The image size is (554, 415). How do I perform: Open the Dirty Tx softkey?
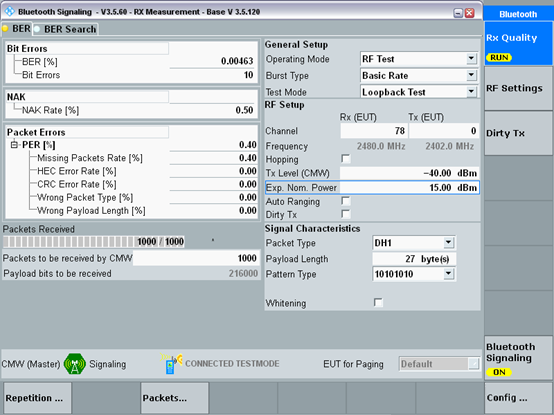[518, 133]
